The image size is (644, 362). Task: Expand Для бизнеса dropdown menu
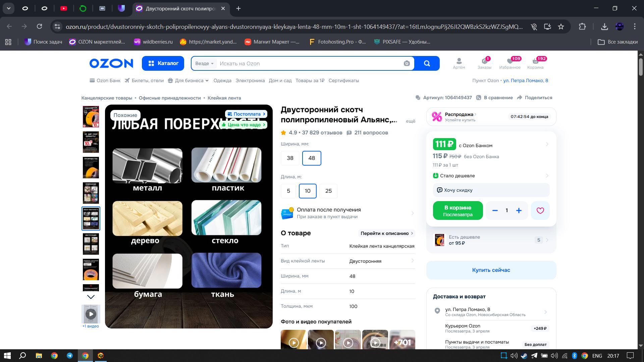coord(192,80)
